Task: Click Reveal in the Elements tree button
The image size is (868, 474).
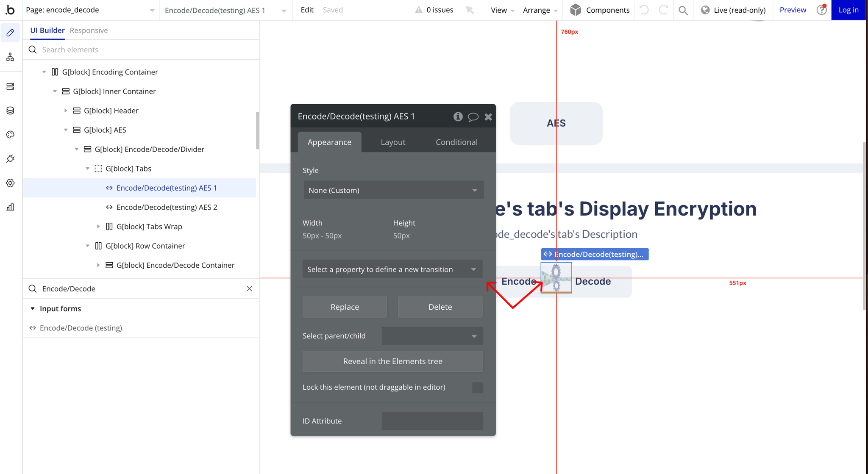Action: pyautogui.click(x=393, y=361)
